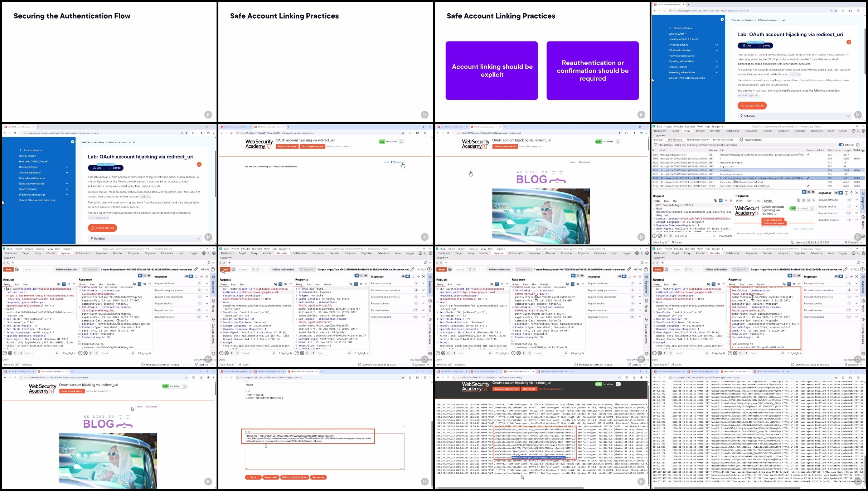Expand Request cookies section showing count 1

tap(857, 206)
